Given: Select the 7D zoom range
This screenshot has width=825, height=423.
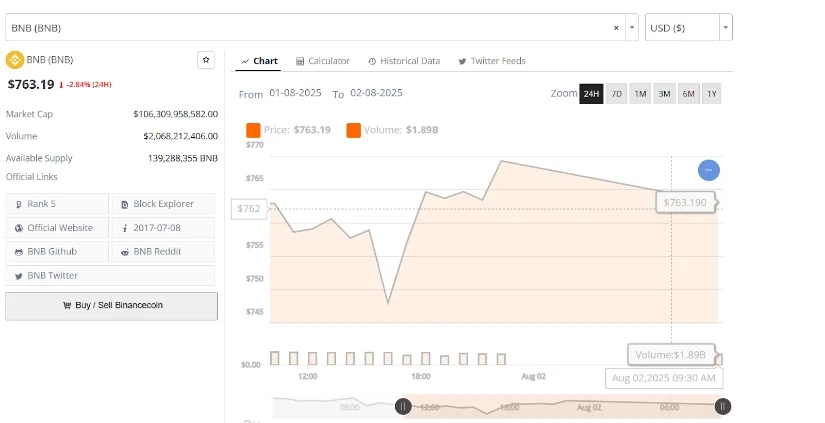Looking at the screenshot, I should [x=617, y=94].
